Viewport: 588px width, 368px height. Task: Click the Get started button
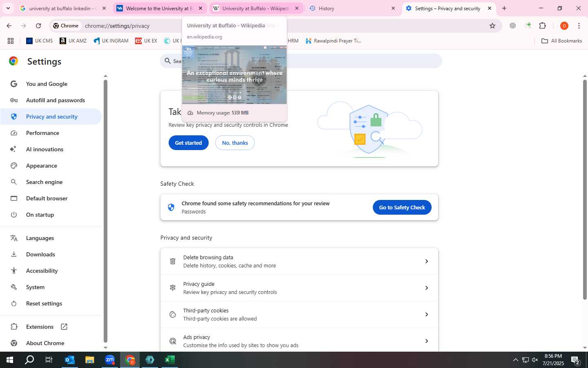(188, 143)
